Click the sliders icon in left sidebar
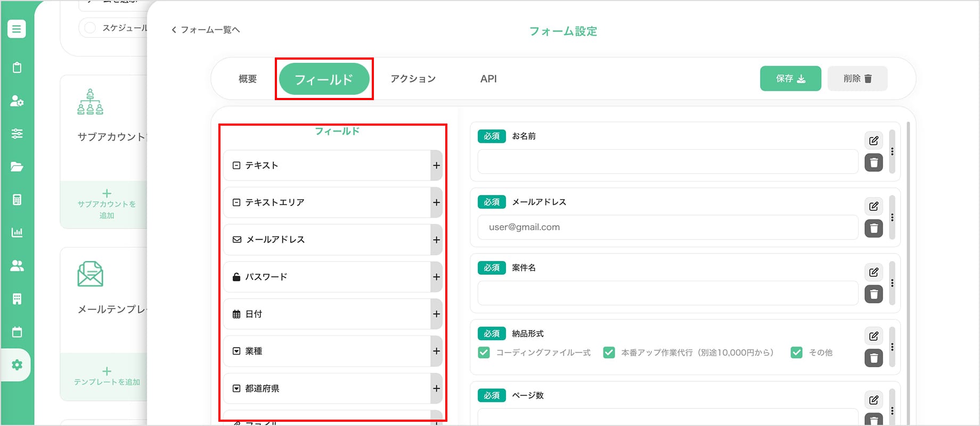 point(17,134)
